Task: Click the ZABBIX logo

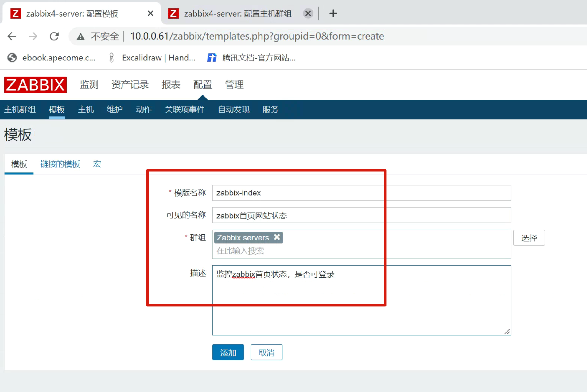Action: tap(35, 85)
